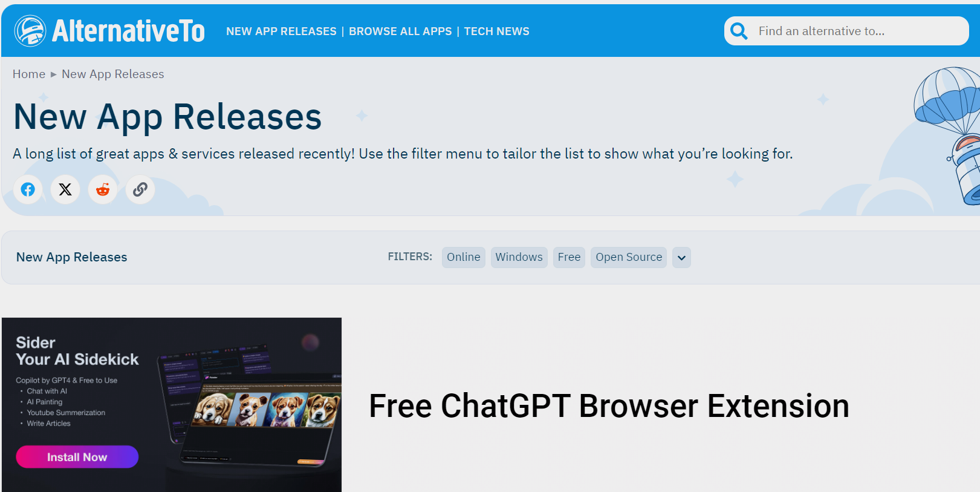Toggle the Open Source filter
The image size is (980, 492).
tap(629, 257)
